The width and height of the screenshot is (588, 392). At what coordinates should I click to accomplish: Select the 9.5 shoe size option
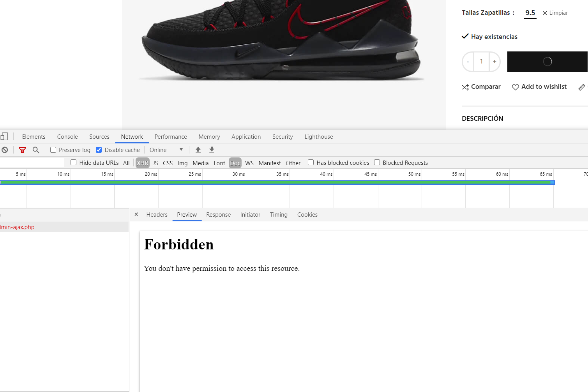[530, 13]
